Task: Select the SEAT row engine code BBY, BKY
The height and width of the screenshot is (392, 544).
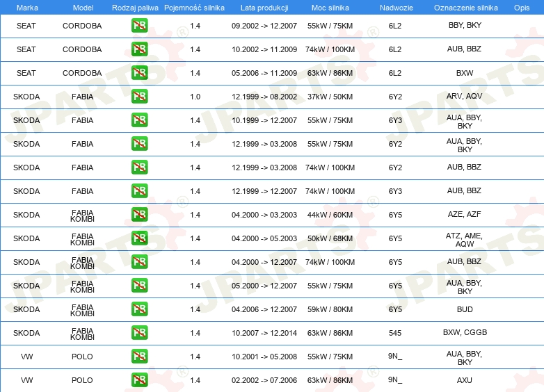Action: click(x=465, y=25)
